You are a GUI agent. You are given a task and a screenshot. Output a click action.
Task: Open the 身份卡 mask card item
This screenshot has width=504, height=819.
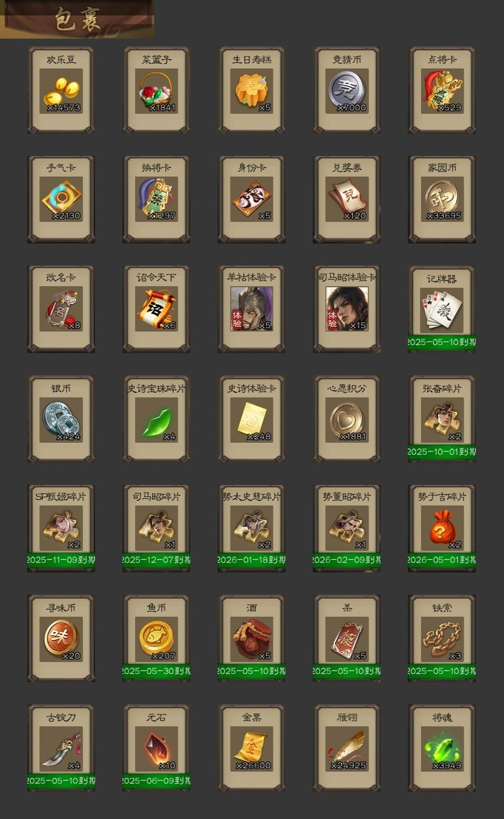click(x=251, y=199)
